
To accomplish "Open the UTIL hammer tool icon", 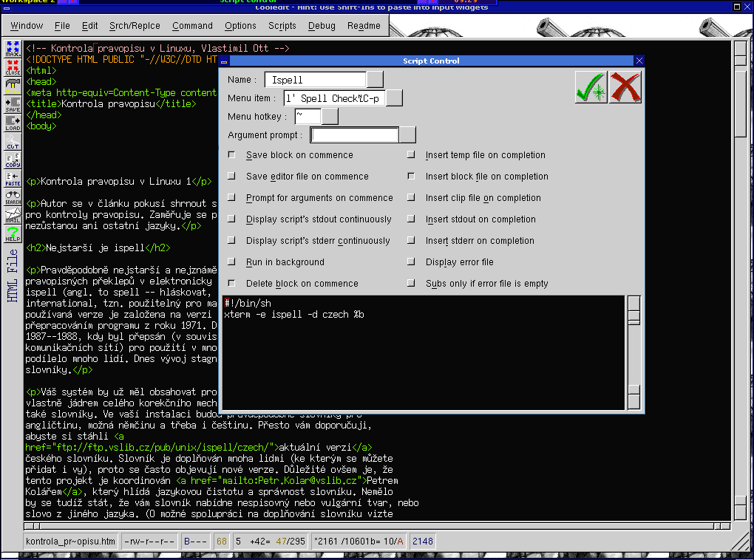I will 13,86.
